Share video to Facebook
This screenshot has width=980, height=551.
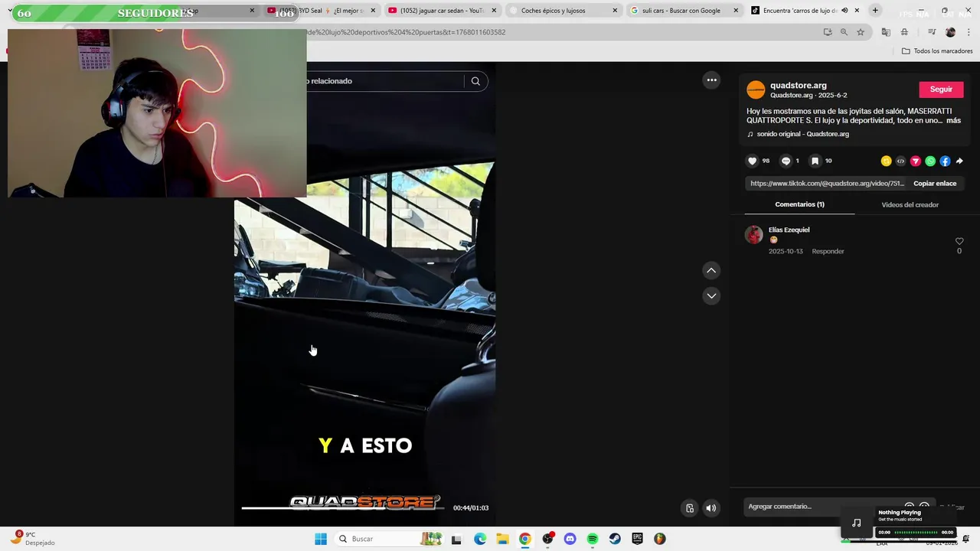pos(945,161)
